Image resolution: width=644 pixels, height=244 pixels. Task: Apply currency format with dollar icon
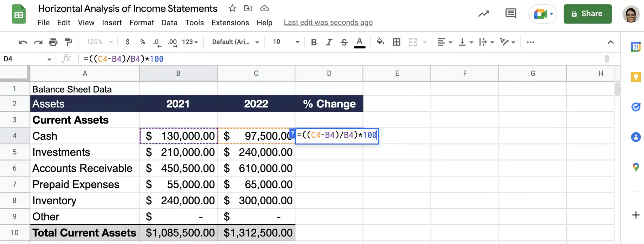click(128, 42)
